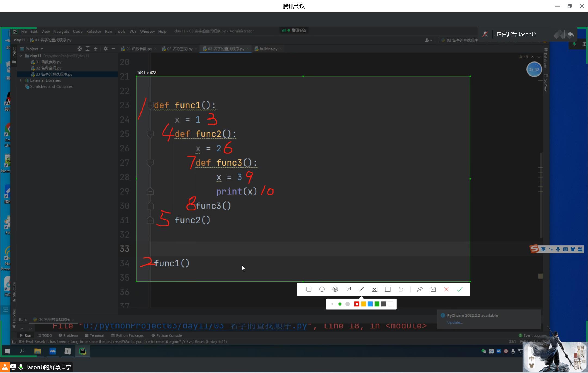Image resolution: width=588 pixels, height=373 pixels.
Task: Click PyCharm icon in taskbar
Action: tap(82, 351)
